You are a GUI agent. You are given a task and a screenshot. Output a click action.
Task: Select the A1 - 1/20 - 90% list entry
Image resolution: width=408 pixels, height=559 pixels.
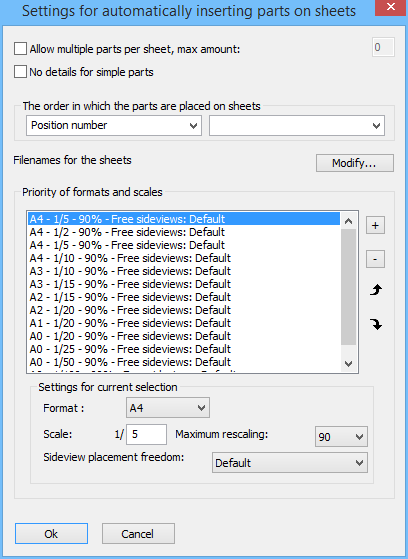click(x=184, y=323)
